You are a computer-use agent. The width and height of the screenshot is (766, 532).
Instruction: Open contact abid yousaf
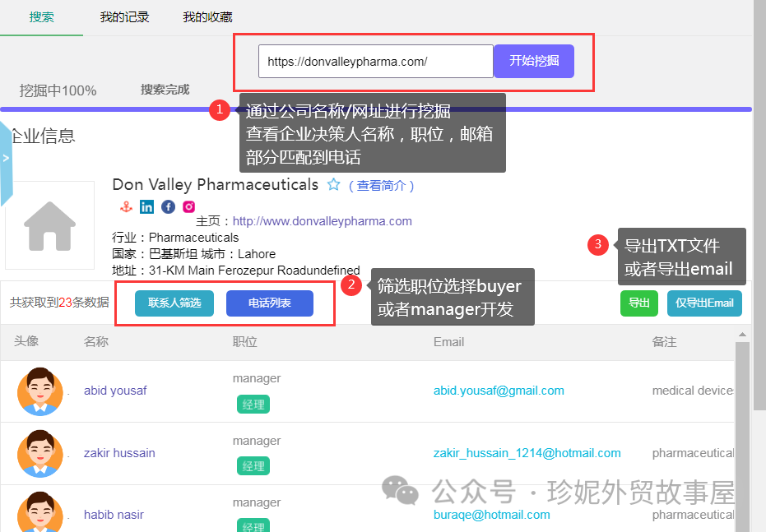click(x=115, y=391)
